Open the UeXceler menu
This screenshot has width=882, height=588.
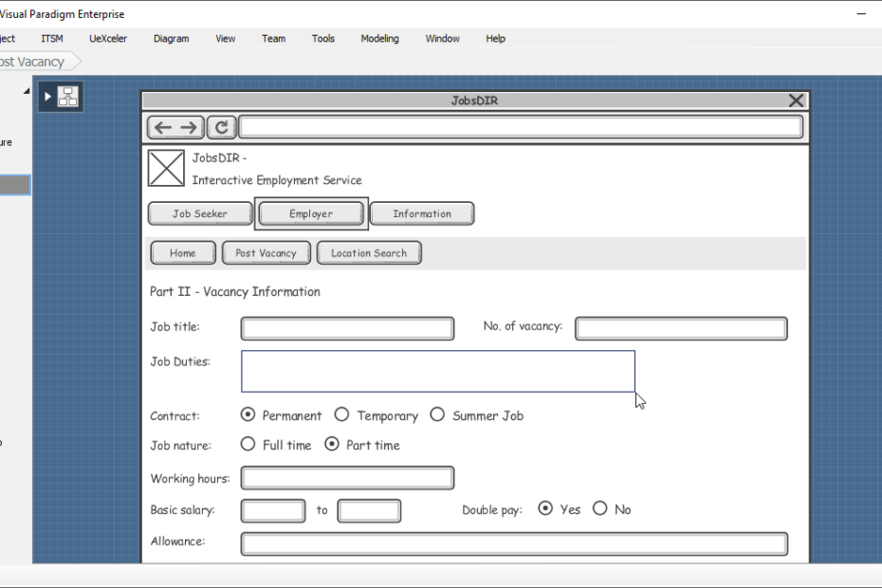coord(107,38)
